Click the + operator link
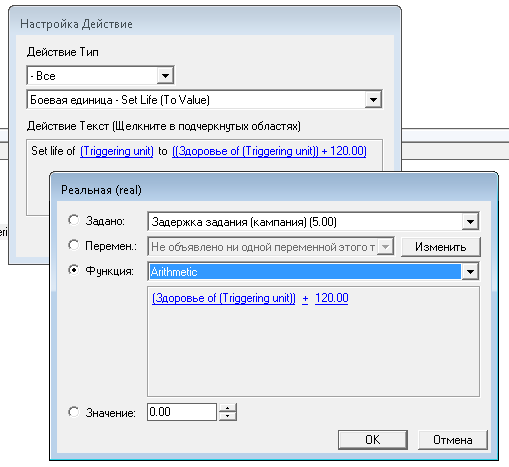This screenshot has height=467, width=509. click(305, 298)
